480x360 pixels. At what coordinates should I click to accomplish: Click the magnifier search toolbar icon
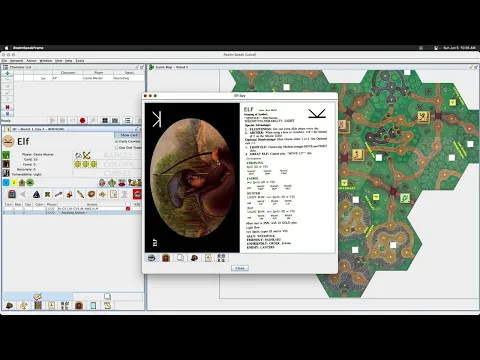click(x=93, y=120)
